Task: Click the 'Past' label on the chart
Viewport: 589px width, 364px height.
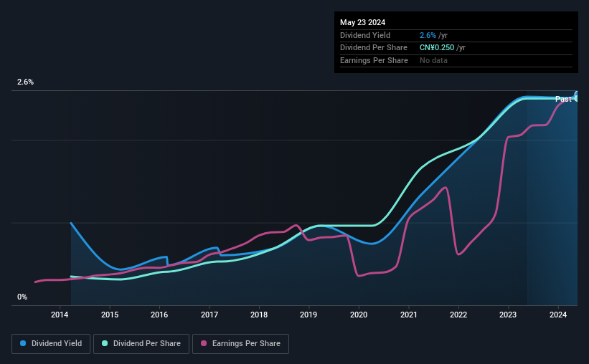Action: click(x=563, y=99)
